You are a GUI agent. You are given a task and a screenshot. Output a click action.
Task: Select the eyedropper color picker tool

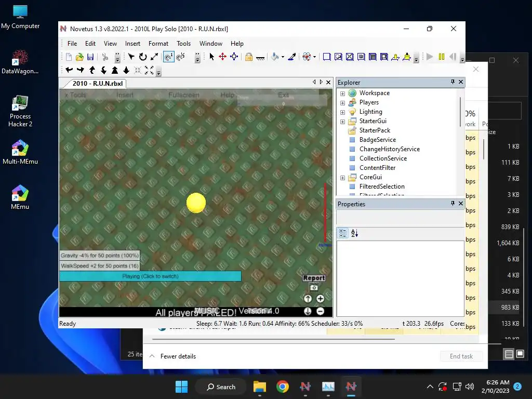pos(292,57)
